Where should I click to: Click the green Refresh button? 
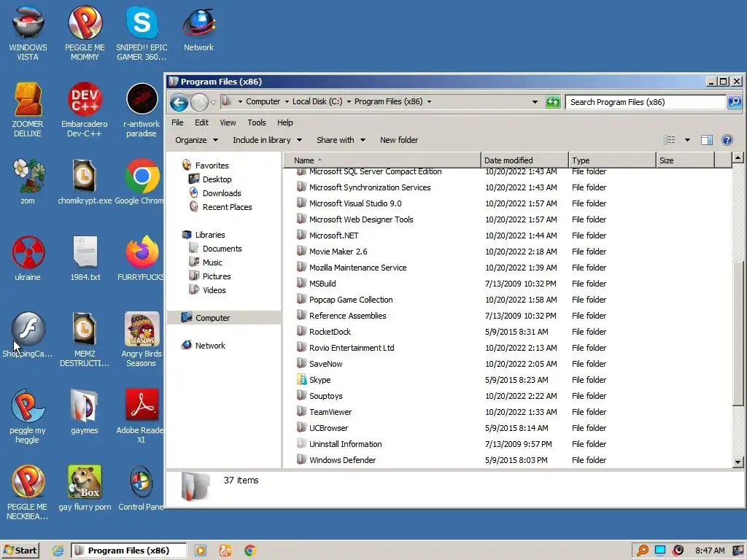[x=553, y=102]
